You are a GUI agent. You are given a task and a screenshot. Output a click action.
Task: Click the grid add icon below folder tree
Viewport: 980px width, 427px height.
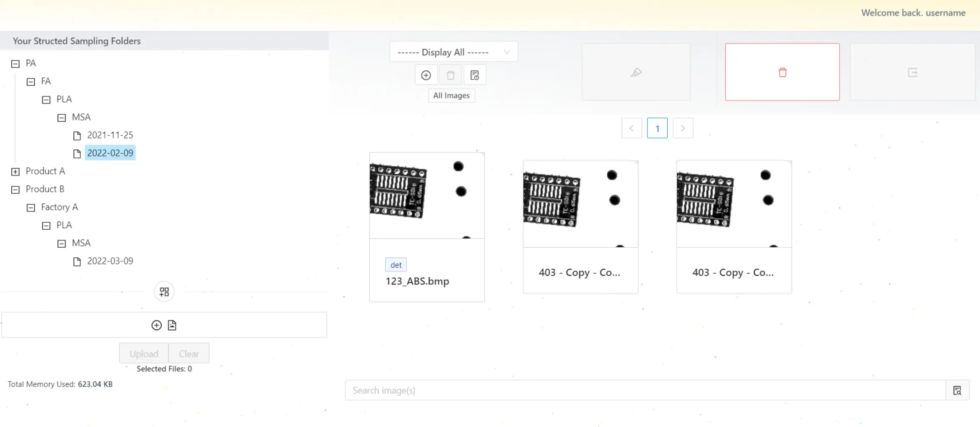(x=164, y=291)
